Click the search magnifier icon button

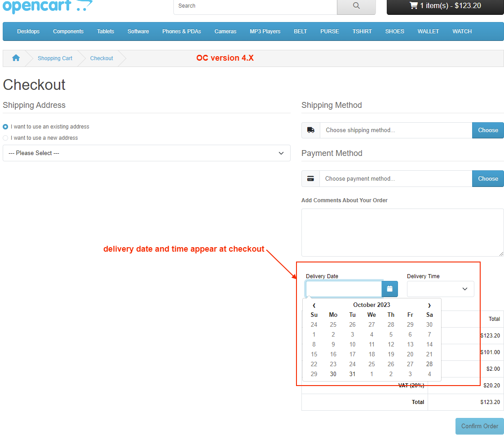[x=356, y=6]
